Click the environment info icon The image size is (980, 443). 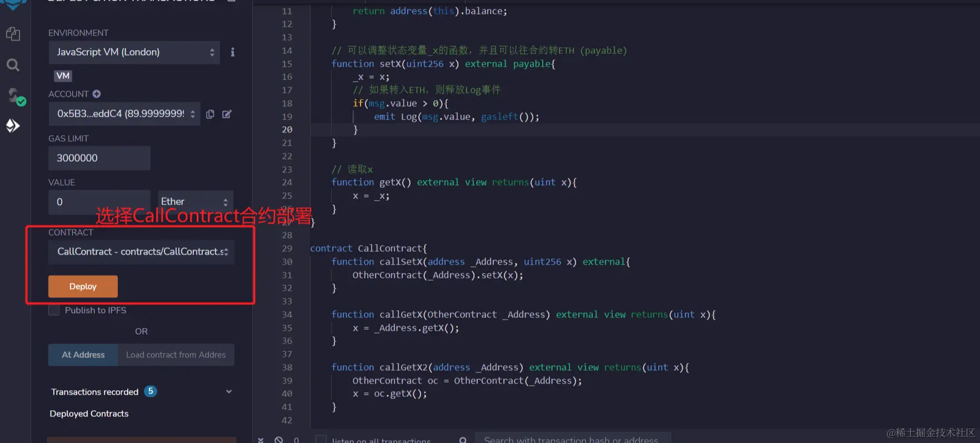coord(232,52)
